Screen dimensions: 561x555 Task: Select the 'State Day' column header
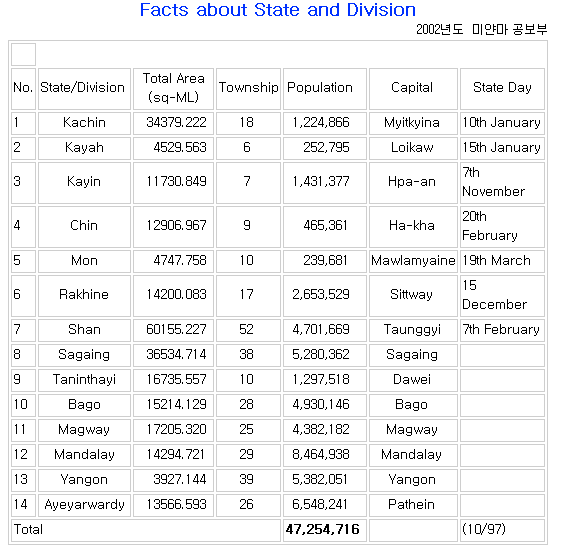coord(502,88)
